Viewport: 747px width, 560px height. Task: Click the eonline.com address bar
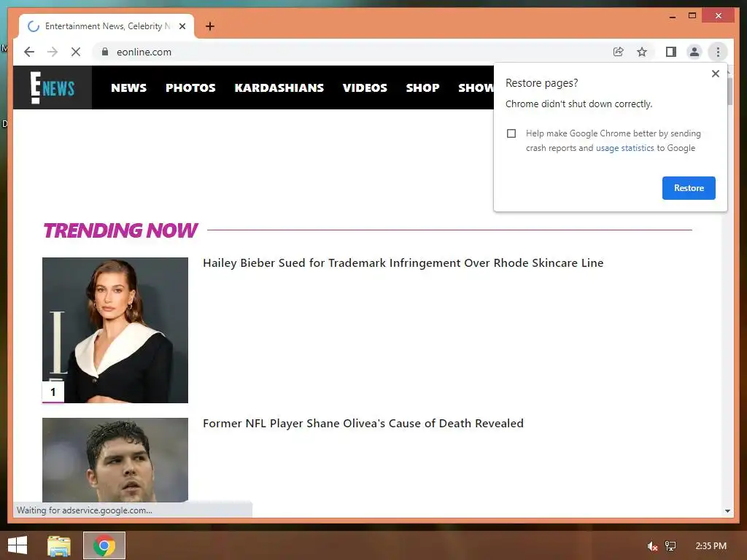(352, 52)
